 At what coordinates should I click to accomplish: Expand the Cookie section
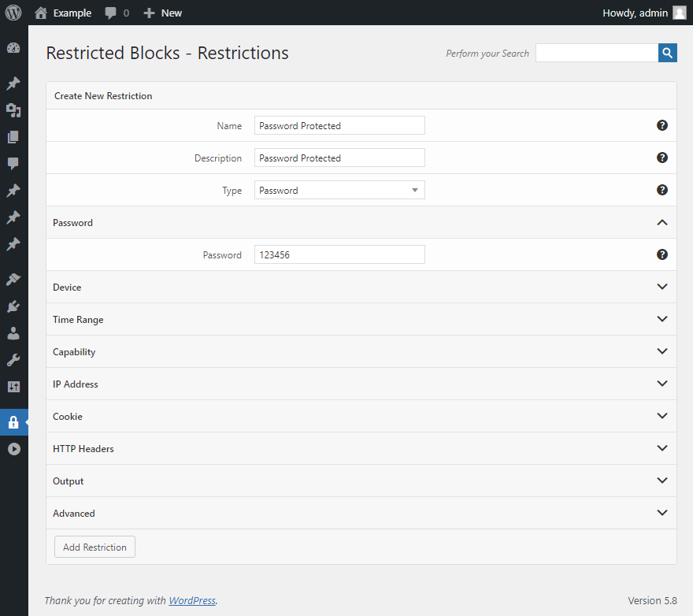(361, 416)
